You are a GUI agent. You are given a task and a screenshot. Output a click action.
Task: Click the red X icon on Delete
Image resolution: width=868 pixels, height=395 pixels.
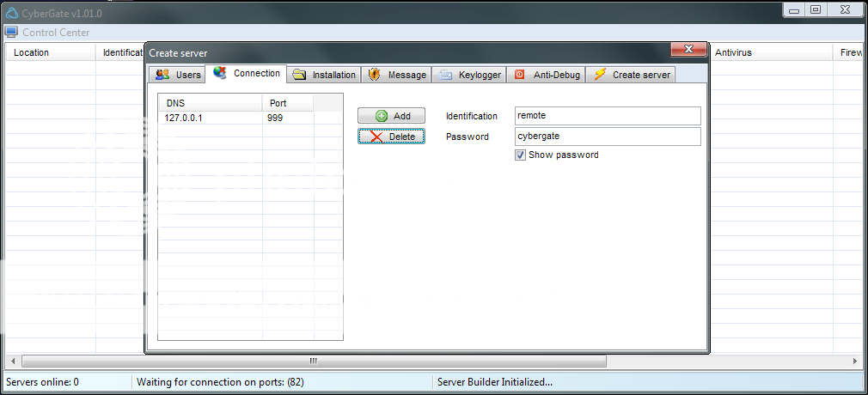click(x=377, y=137)
